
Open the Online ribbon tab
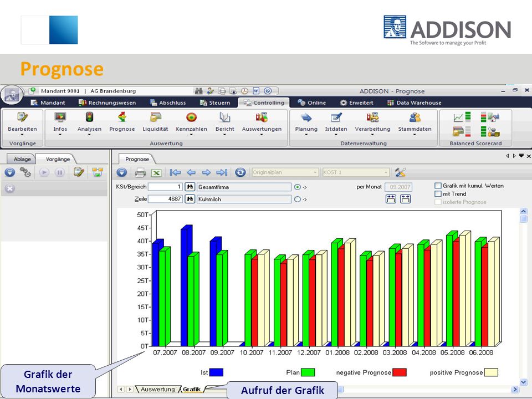(312, 103)
